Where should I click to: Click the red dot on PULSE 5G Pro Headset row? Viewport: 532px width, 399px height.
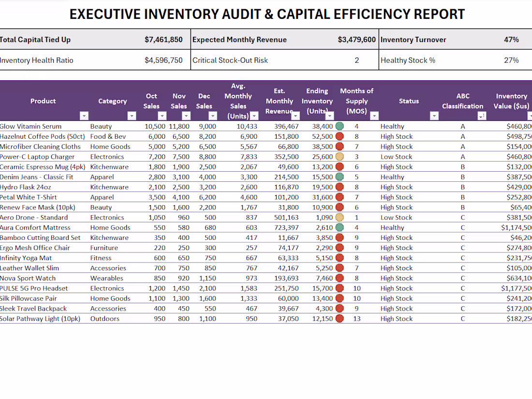[x=340, y=288]
